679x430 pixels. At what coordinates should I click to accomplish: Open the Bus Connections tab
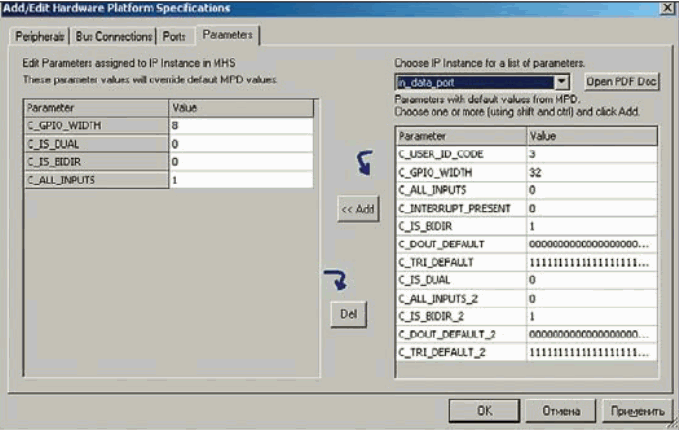click(x=114, y=37)
